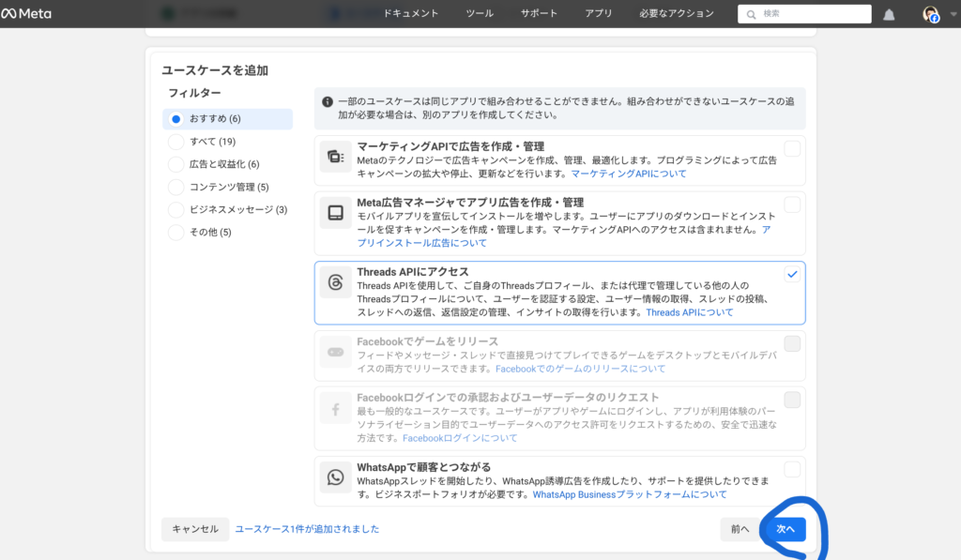
Task: Uncheck the Threads APIにアクセス checkbox
Action: click(792, 274)
